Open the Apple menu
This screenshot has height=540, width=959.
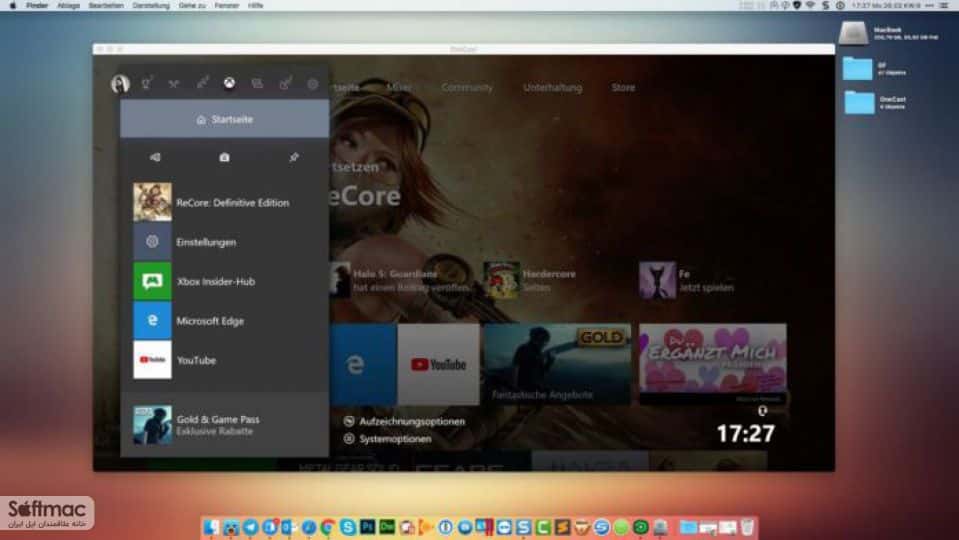(12, 5)
